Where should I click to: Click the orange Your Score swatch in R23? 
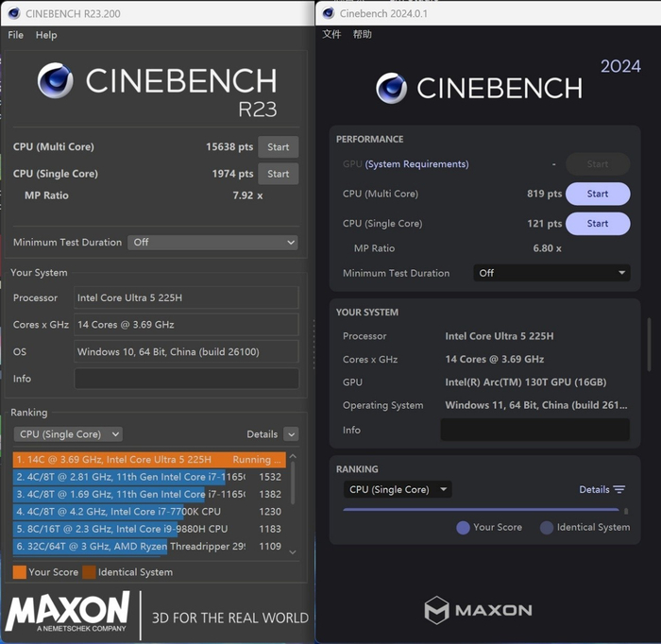(x=19, y=571)
